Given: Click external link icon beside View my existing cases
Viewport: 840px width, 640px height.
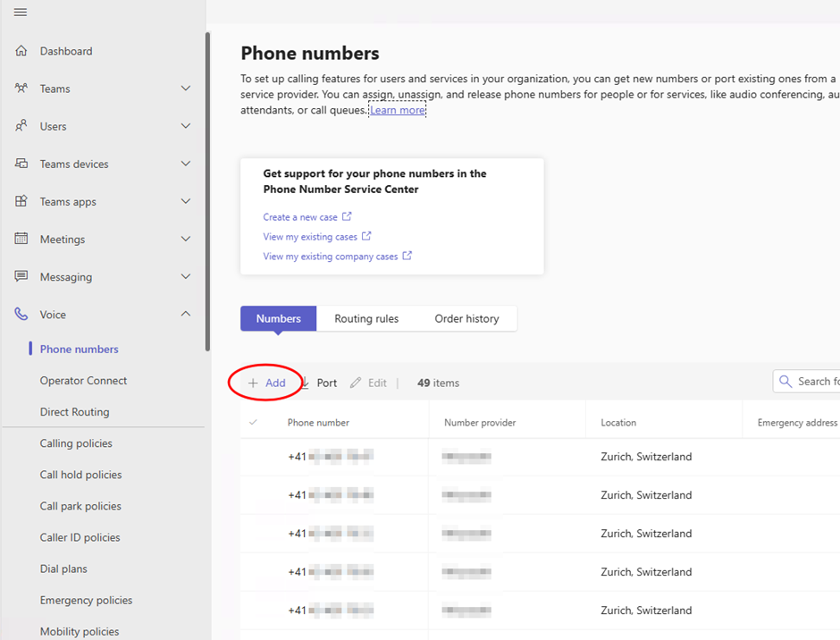Looking at the screenshot, I should 366,236.
